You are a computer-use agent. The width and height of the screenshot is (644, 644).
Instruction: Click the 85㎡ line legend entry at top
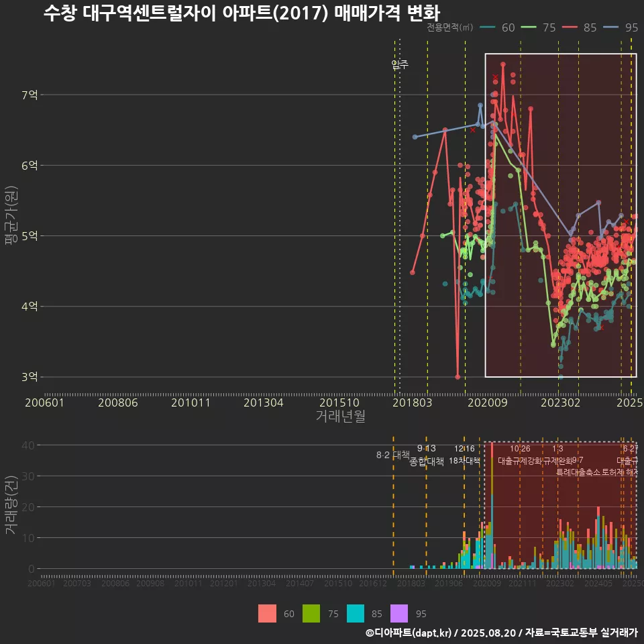[x=580, y=28]
